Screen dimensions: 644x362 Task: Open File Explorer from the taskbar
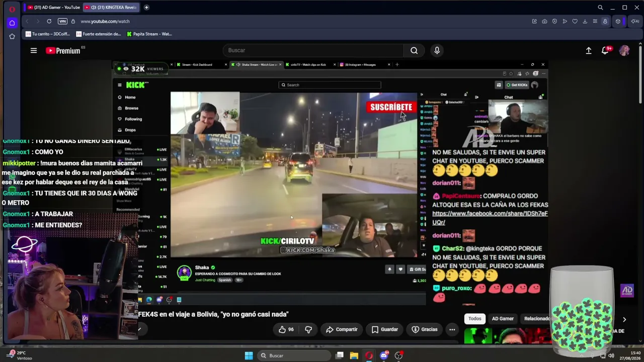[x=354, y=355]
